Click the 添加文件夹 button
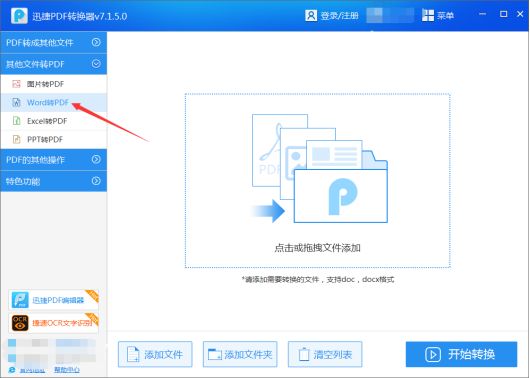Image resolution: width=530 pixels, height=378 pixels. (240, 354)
